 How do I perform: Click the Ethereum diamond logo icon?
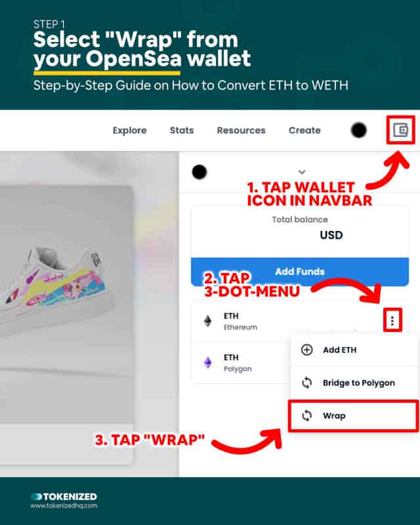tap(208, 321)
